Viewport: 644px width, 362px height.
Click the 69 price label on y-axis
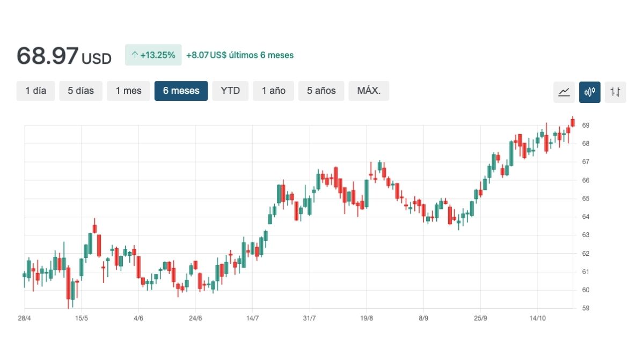(x=586, y=125)
